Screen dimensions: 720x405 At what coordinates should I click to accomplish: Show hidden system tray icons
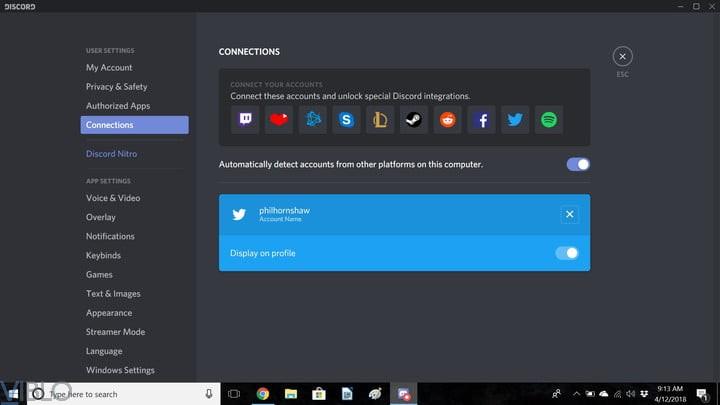tap(576, 394)
